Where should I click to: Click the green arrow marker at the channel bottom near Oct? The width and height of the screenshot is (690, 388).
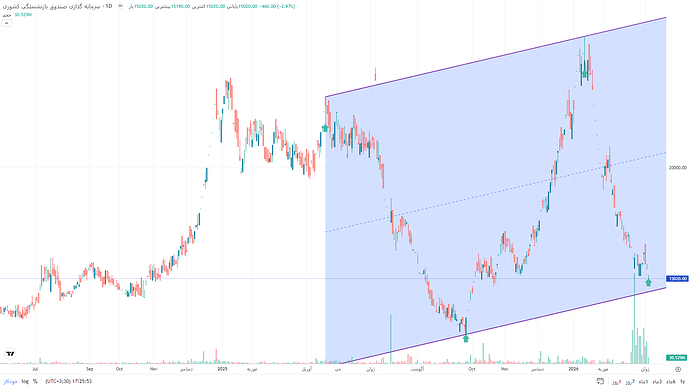click(x=466, y=338)
